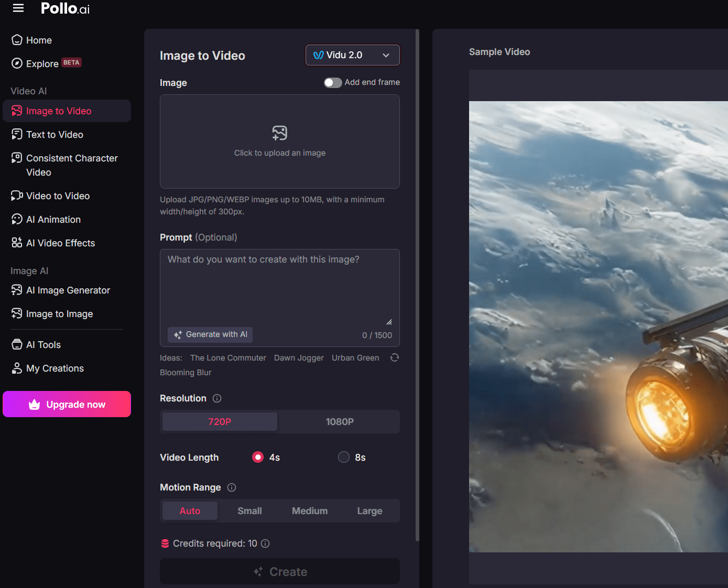The image size is (728, 588).
Task: Enable the Add end frame toggle
Action: pos(332,82)
